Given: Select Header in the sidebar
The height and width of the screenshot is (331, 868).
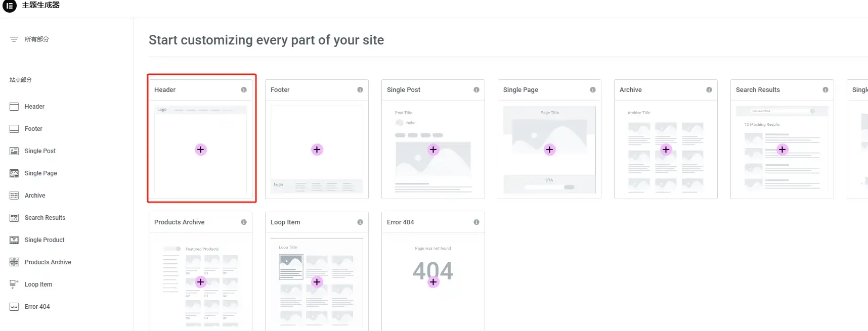Looking at the screenshot, I should (x=34, y=107).
